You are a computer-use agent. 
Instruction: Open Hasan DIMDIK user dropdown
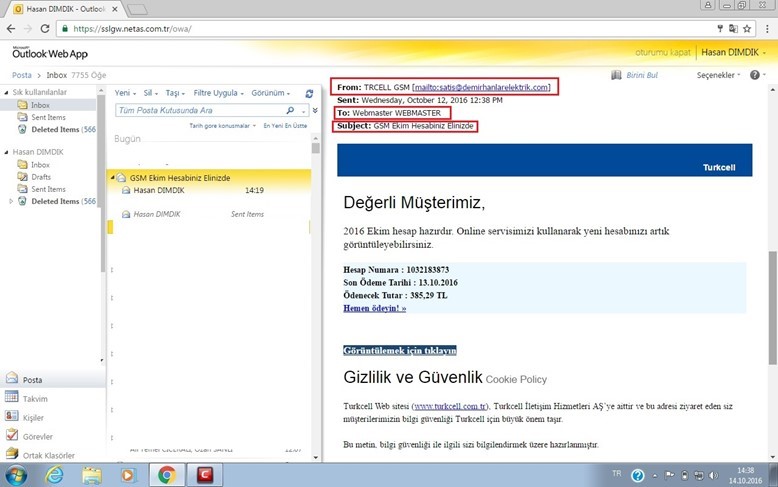(733, 52)
